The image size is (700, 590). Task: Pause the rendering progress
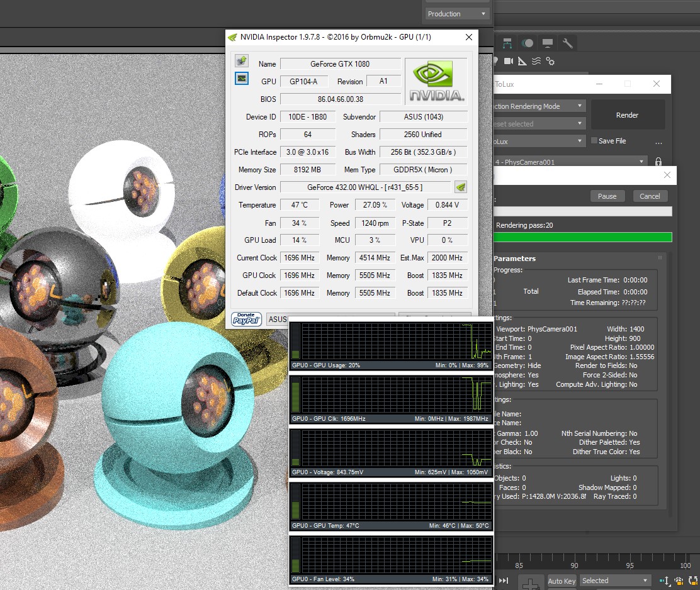(x=607, y=196)
